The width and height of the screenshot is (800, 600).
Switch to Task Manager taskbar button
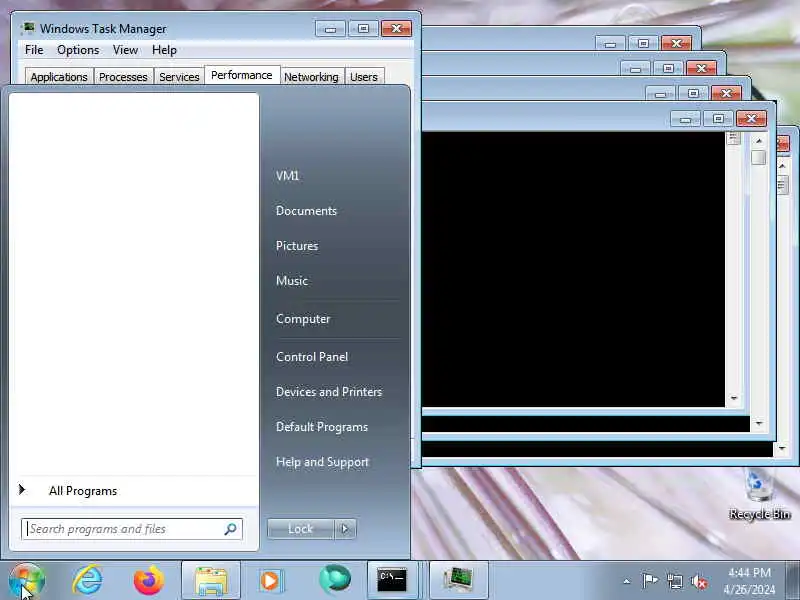tap(459, 581)
